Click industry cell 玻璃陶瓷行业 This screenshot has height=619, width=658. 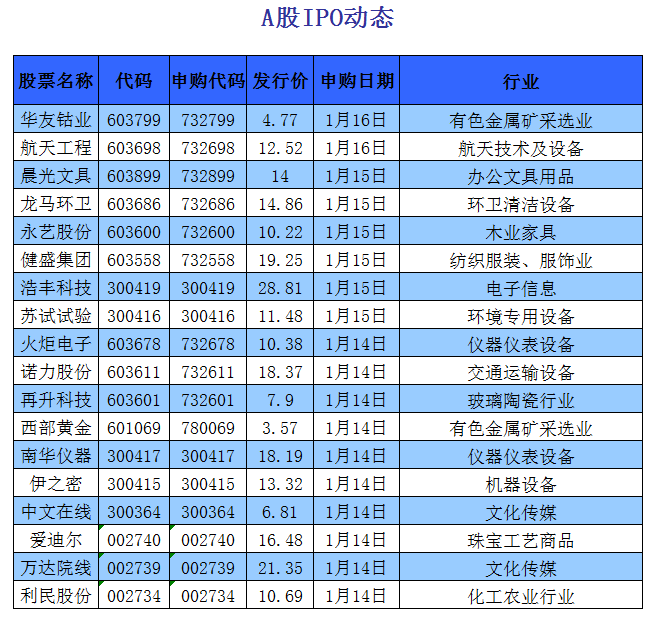[521, 401]
